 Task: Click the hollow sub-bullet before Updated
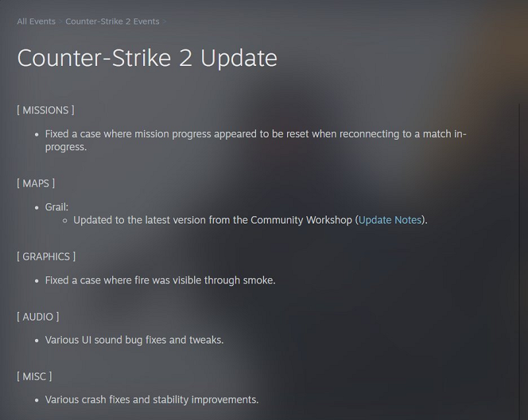(x=65, y=221)
